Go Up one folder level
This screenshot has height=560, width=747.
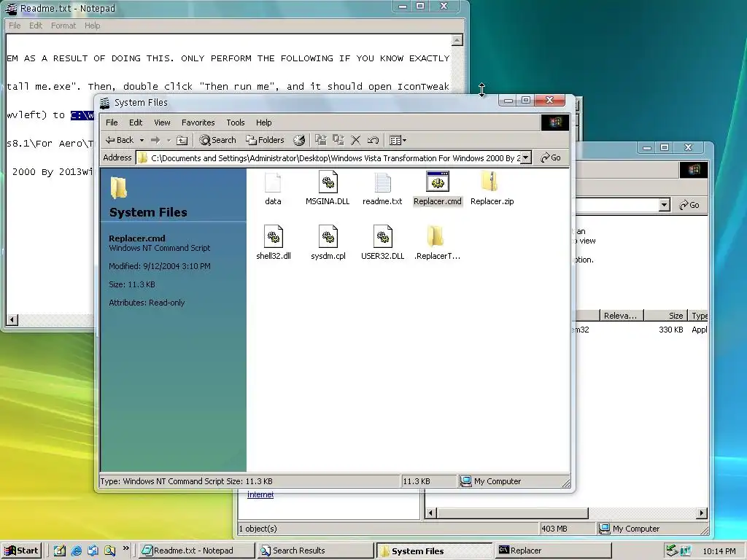click(182, 140)
